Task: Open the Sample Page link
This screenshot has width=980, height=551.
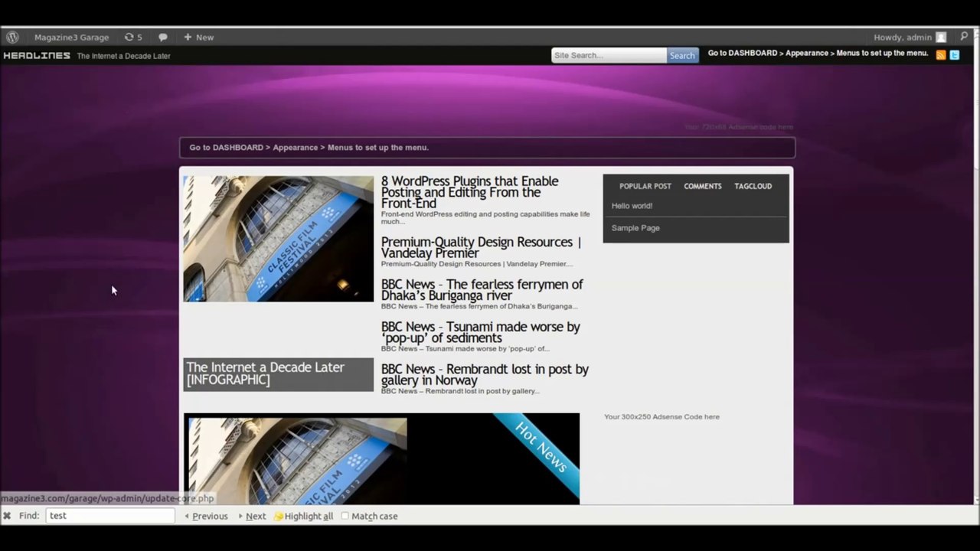Action: (x=635, y=228)
